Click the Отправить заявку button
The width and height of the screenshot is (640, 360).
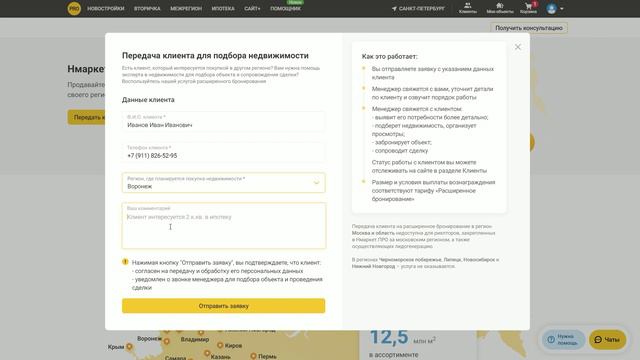coord(223,306)
